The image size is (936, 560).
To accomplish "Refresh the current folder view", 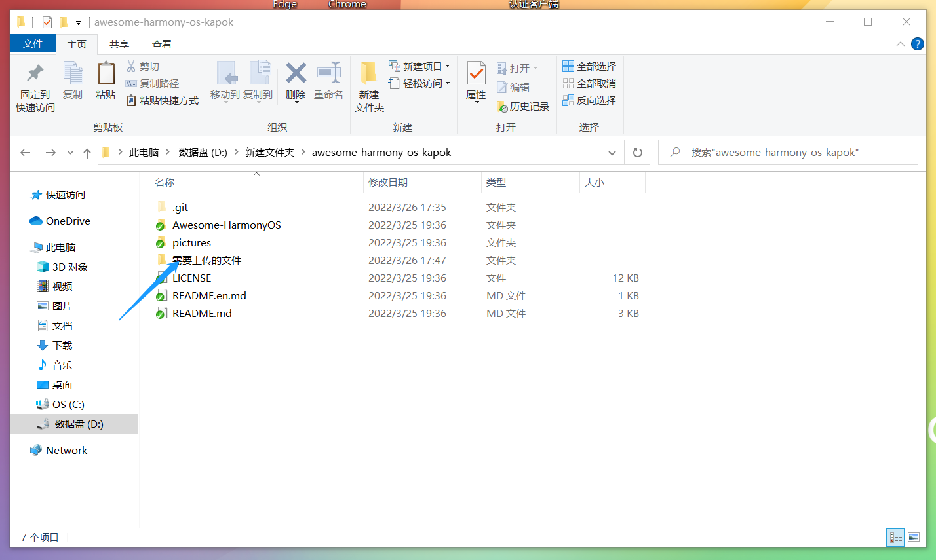I will point(637,153).
